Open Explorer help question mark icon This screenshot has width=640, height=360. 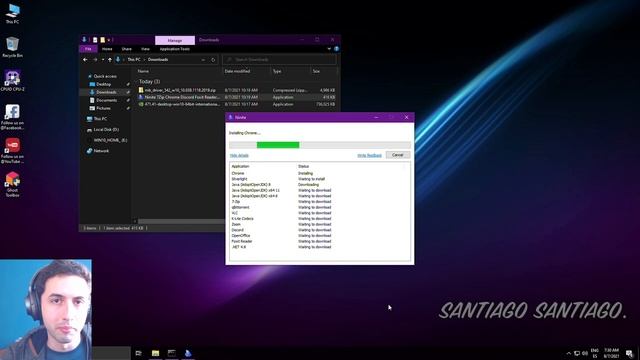(336, 49)
